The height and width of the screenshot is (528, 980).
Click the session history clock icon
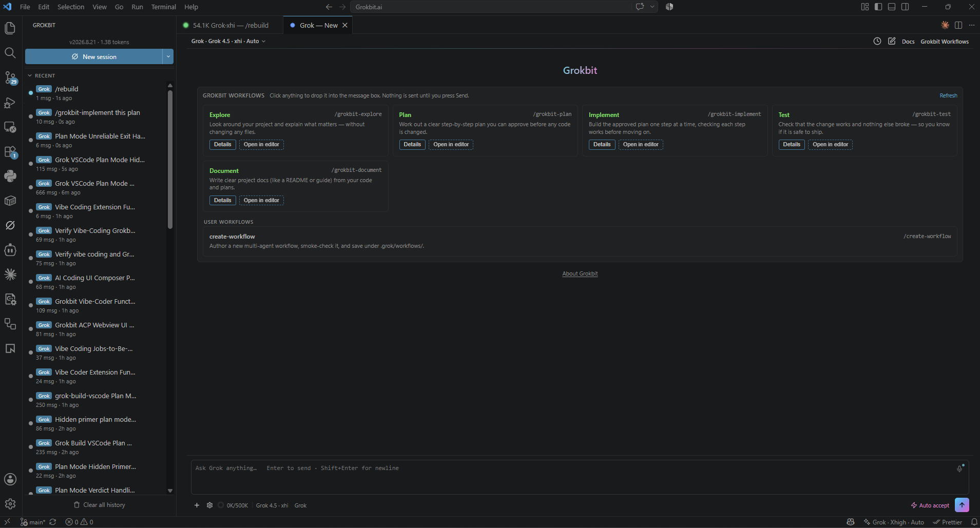[x=877, y=41]
